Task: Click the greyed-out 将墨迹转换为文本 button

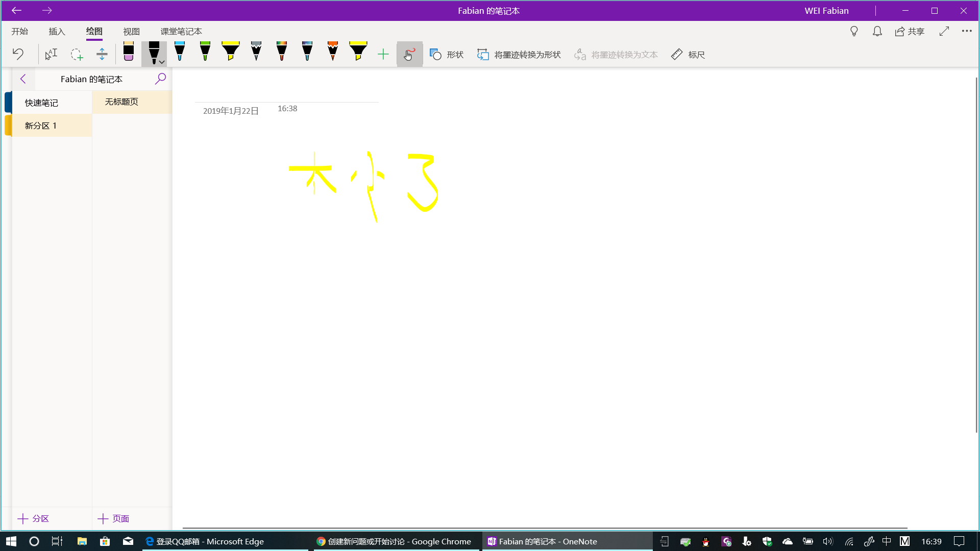Action: (x=616, y=54)
